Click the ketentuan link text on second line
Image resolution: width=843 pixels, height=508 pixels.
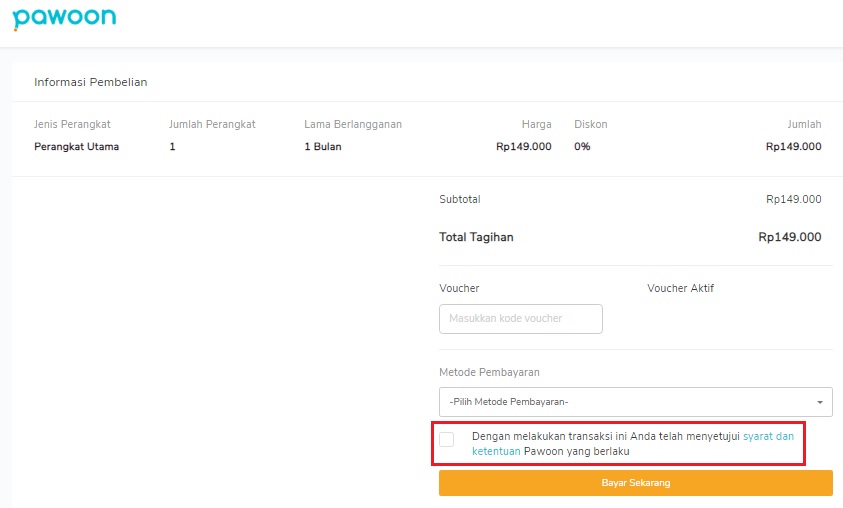(496, 451)
